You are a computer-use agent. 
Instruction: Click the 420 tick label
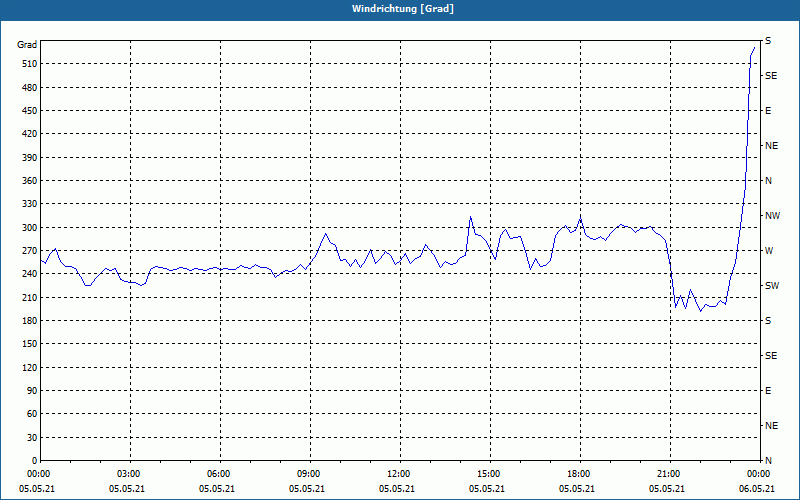(29, 134)
